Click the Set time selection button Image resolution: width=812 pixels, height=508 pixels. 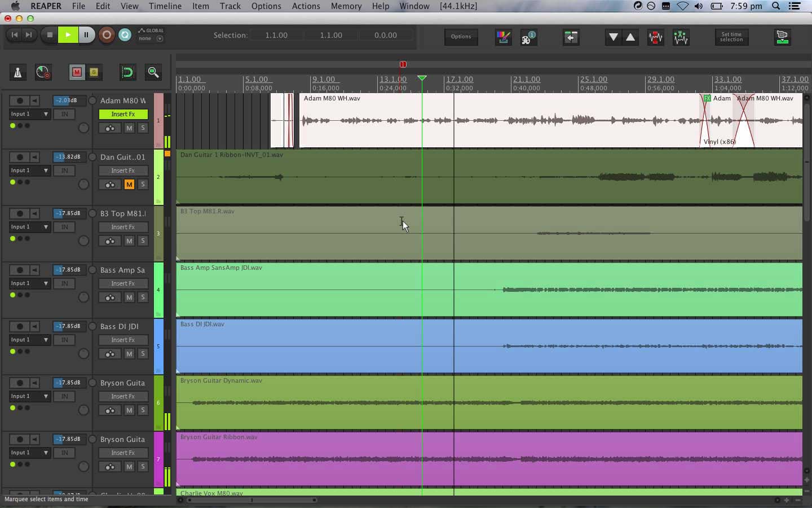[x=731, y=37]
